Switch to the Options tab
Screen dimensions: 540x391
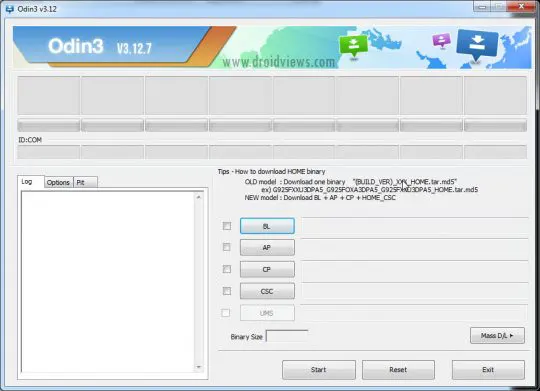coord(59,182)
